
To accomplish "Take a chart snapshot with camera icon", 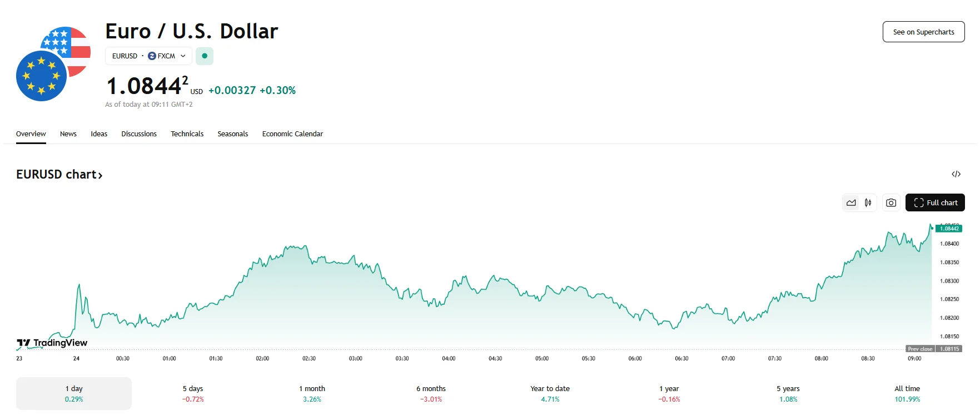I will (891, 203).
